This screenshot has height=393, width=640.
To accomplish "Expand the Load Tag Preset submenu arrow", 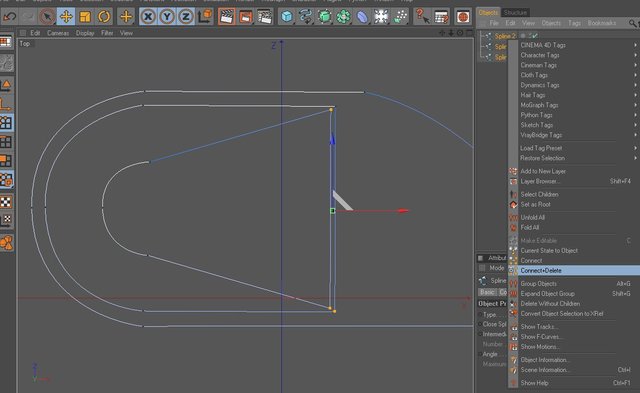I will 635,148.
